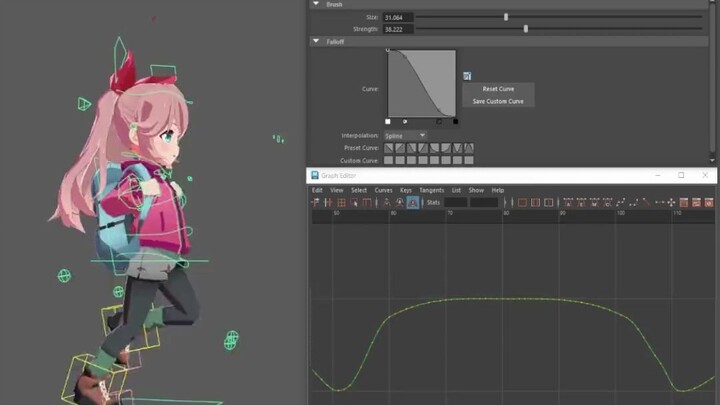The width and height of the screenshot is (720, 405).
Task: Click the brush Size value field
Action: point(397,17)
